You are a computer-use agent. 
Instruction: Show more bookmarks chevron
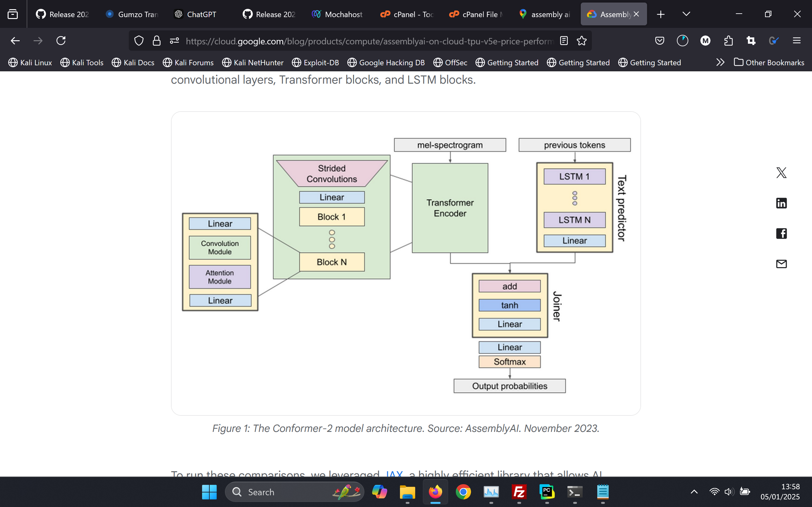click(x=720, y=62)
